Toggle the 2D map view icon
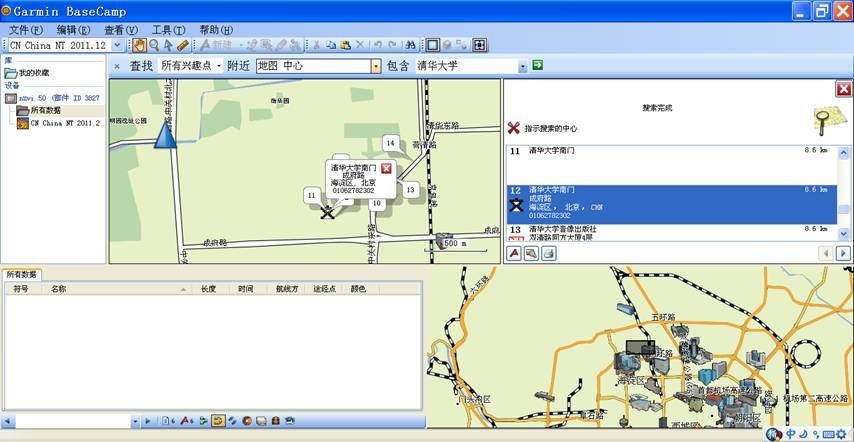 (x=432, y=45)
